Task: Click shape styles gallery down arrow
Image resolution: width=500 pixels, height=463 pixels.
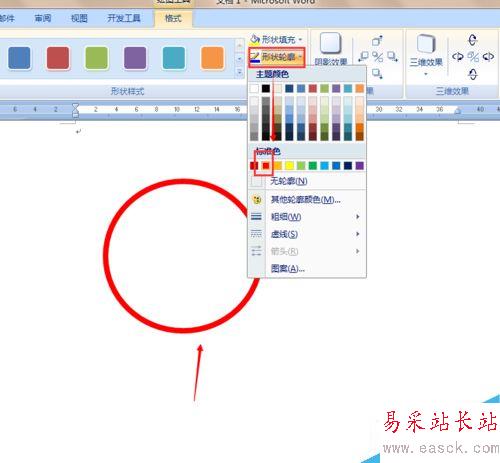Action: [x=239, y=59]
